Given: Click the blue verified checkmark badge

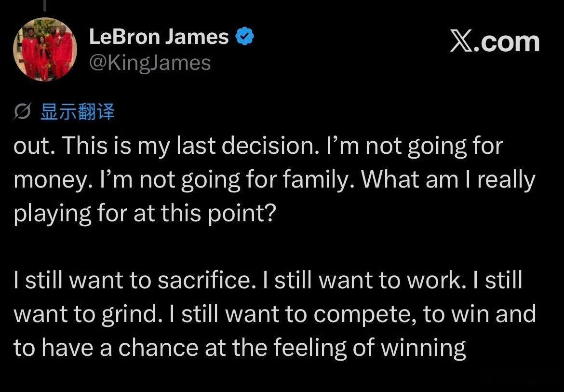Looking at the screenshot, I should [245, 36].
